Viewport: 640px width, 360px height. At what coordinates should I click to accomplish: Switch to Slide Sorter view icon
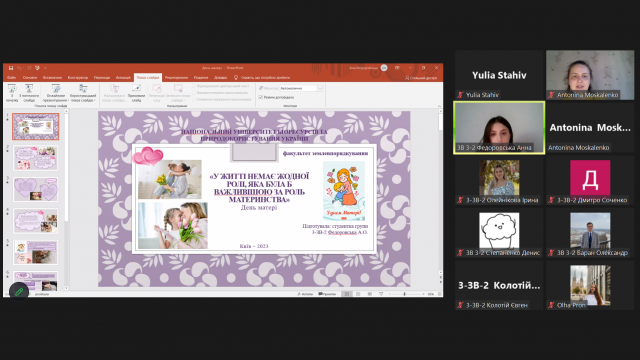point(358,294)
